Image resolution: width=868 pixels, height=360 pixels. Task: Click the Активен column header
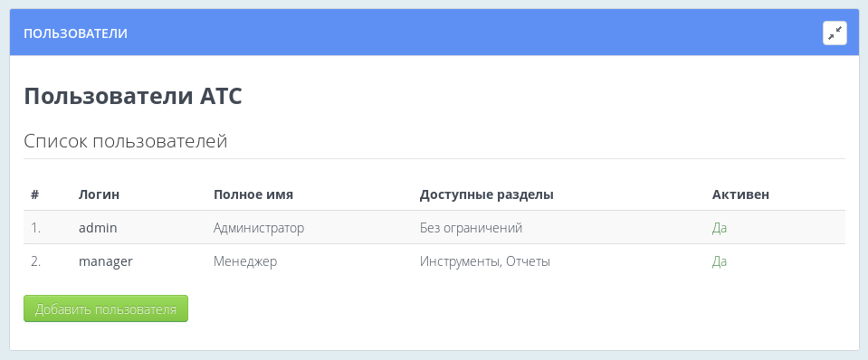(740, 194)
